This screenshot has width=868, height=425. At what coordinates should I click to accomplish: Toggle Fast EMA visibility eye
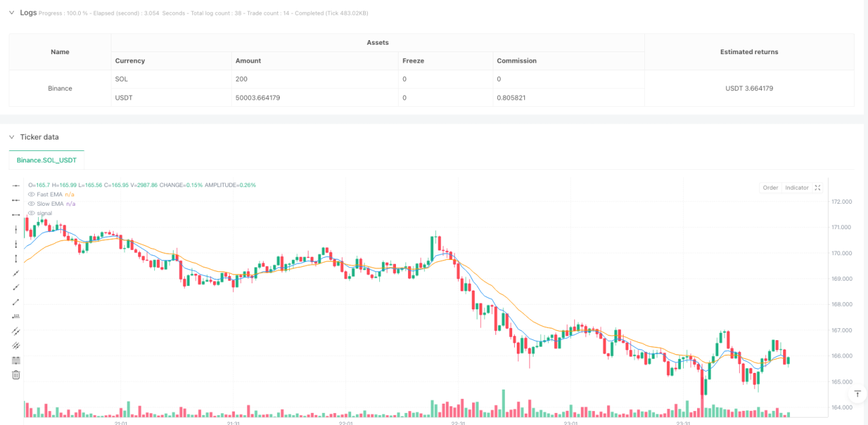pos(31,194)
